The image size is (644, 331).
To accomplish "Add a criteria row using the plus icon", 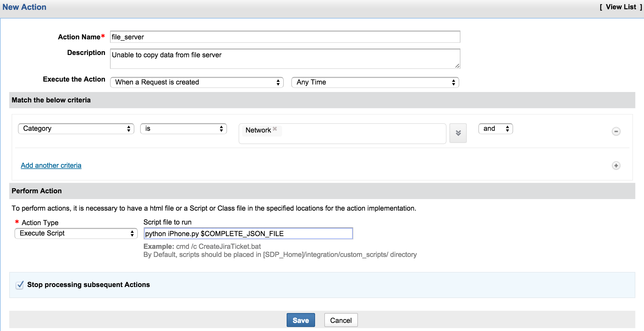I will coord(616,165).
